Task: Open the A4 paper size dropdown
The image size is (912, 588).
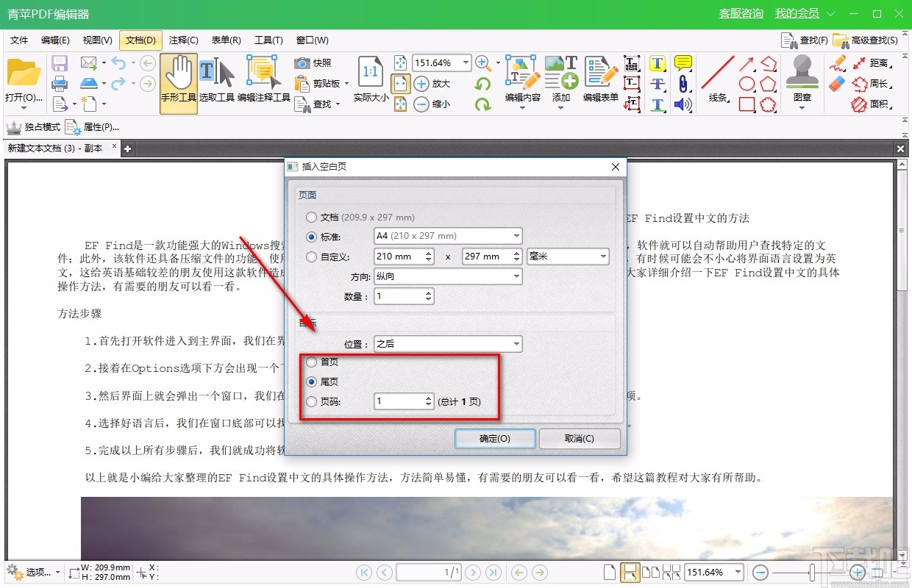Action: 447,236
